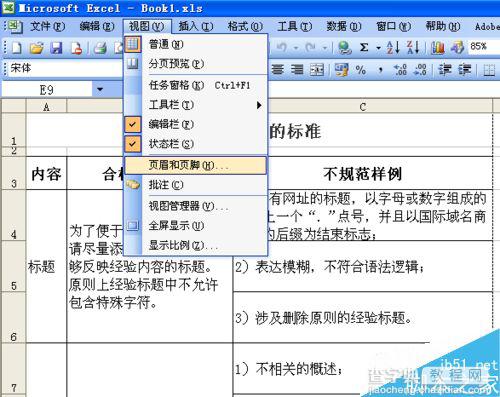Click cell 表达模糊，不符合语法逻辑
This screenshot has height=397, width=500.
tap(363, 266)
